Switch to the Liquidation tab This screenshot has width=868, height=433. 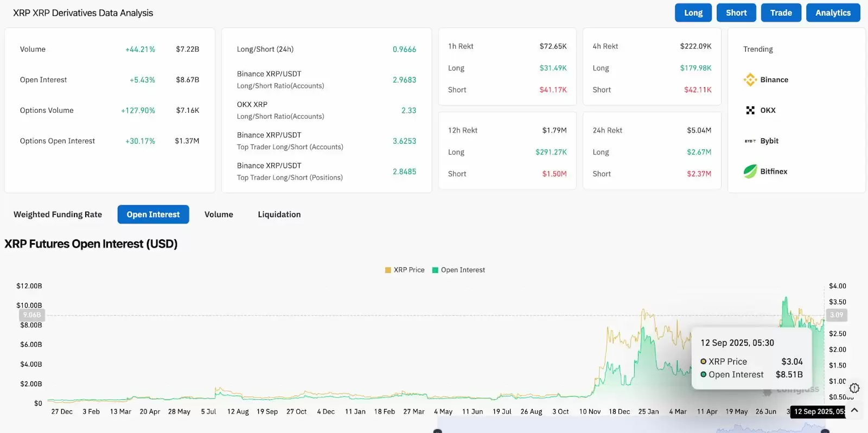coord(279,214)
